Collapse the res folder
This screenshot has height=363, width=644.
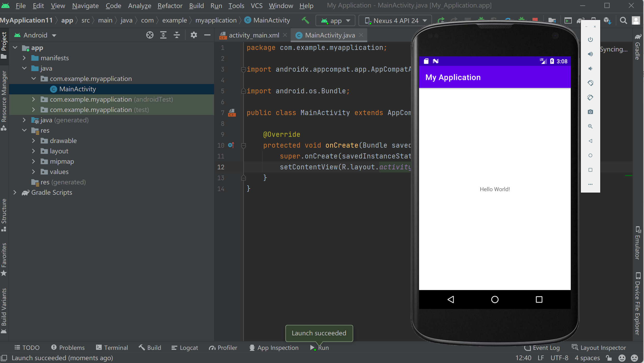[24, 130]
